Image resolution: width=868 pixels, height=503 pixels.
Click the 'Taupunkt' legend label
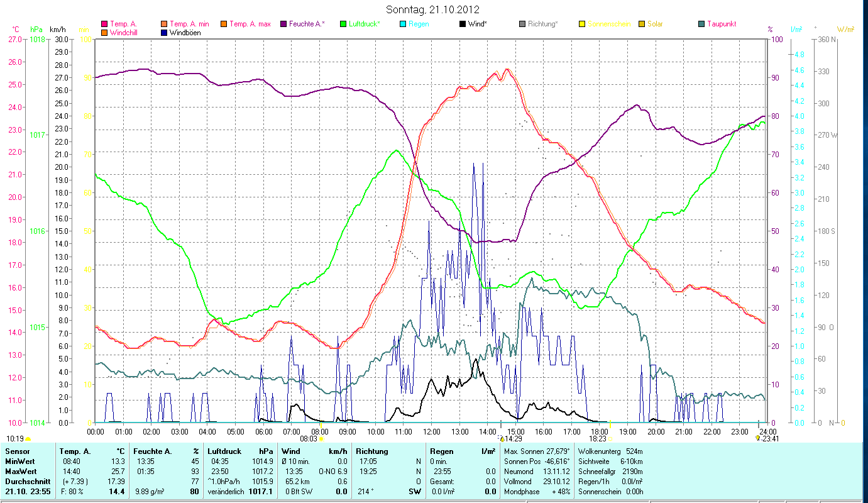(x=722, y=24)
